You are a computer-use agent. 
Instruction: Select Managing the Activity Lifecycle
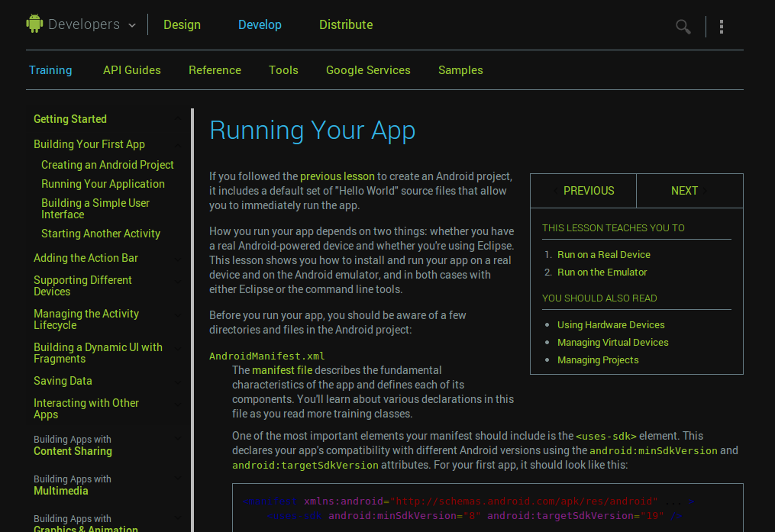86,319
